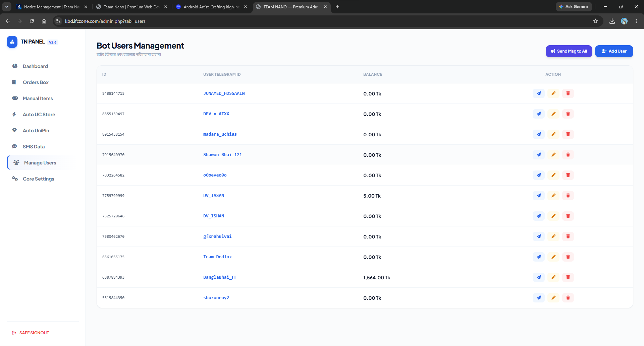Send message to Shawon_Bhai_121
644x346 pixels.
539,155
